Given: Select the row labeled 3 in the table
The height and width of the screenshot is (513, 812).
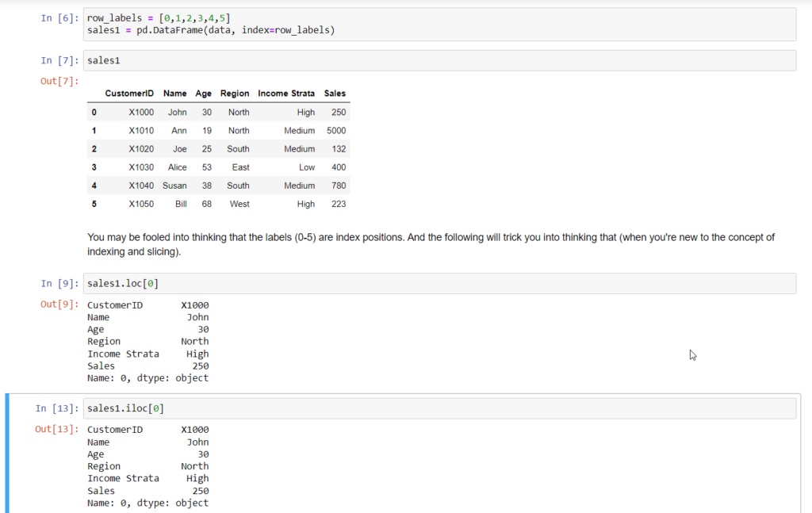Looking at the screenshot, I should (94, 167).
